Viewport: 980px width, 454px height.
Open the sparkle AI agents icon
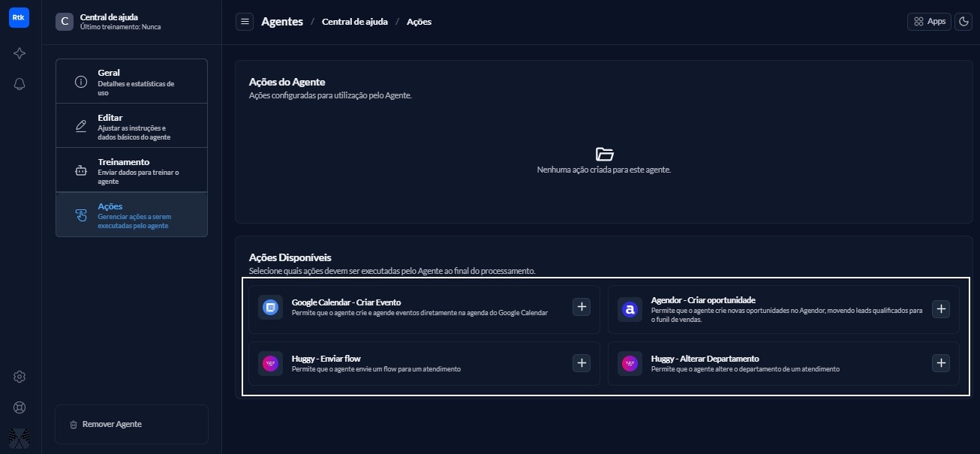pyautogui.click(x=20, y=53)
